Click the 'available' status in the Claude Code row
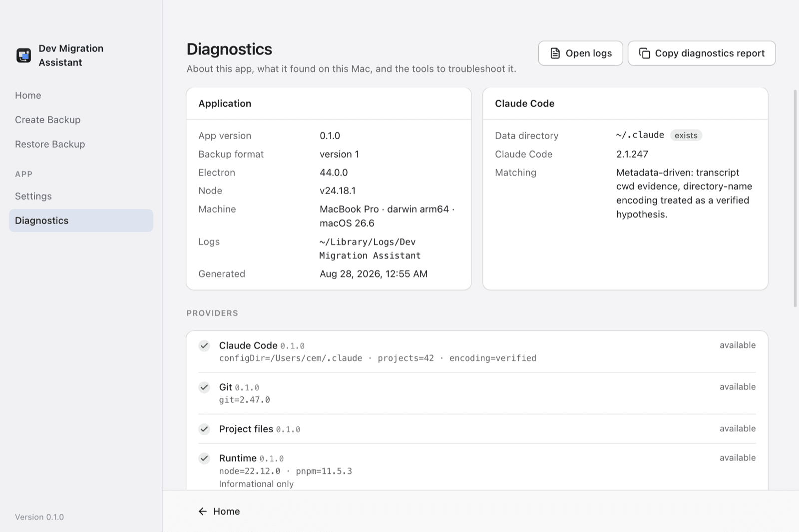 [x=738, y=345]
